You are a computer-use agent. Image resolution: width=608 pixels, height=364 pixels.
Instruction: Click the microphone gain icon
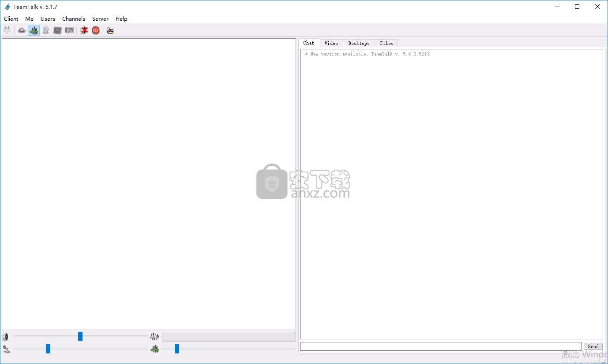6,349
